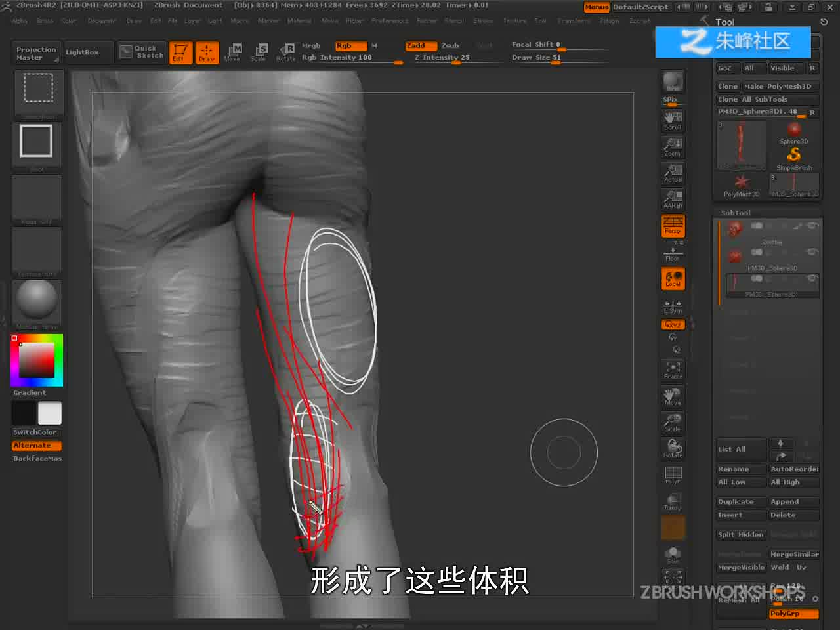Select the Draw mode button
The height and width of the screenshot is (630, 840).
pyautogui.click(x=207, y=52)
